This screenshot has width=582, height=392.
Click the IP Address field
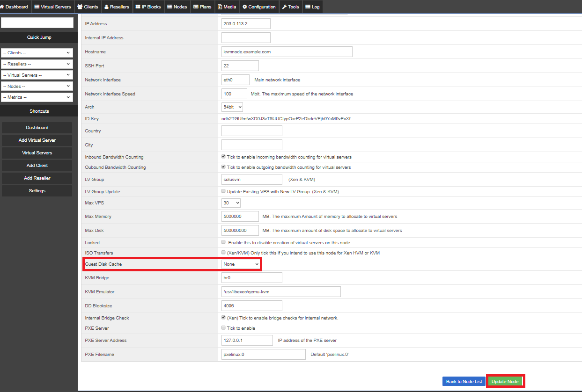click(246, 24)
